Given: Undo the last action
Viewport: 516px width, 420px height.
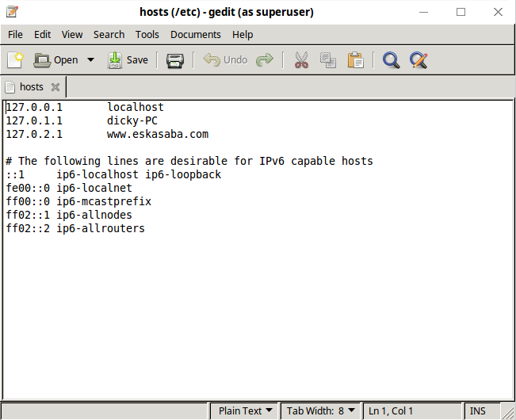Looking at the screenshot, I should pos(225,60).
